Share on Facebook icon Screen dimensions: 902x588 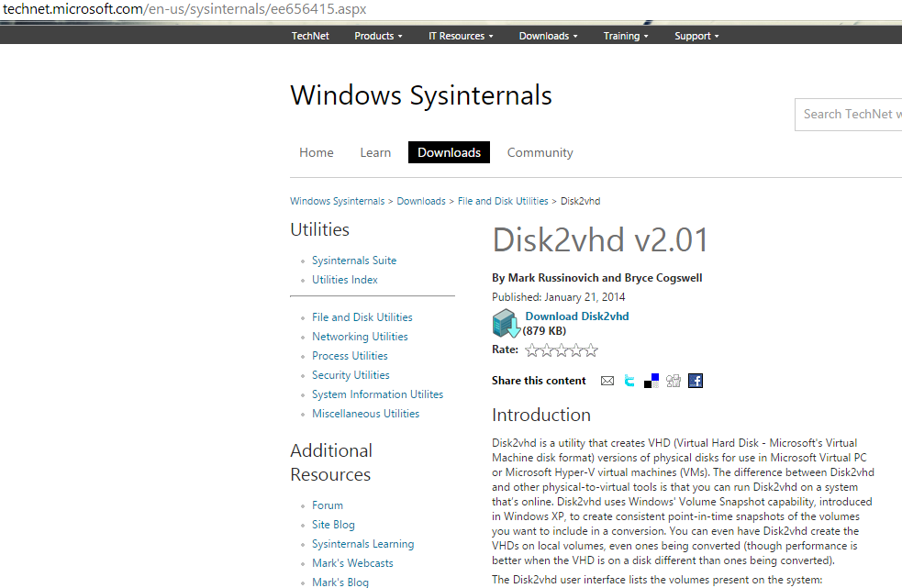pos(696,381)
